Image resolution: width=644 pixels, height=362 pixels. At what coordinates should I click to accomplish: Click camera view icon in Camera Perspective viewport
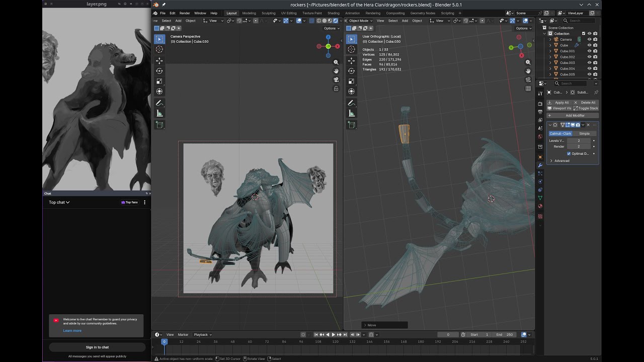[x=336, y=80]
